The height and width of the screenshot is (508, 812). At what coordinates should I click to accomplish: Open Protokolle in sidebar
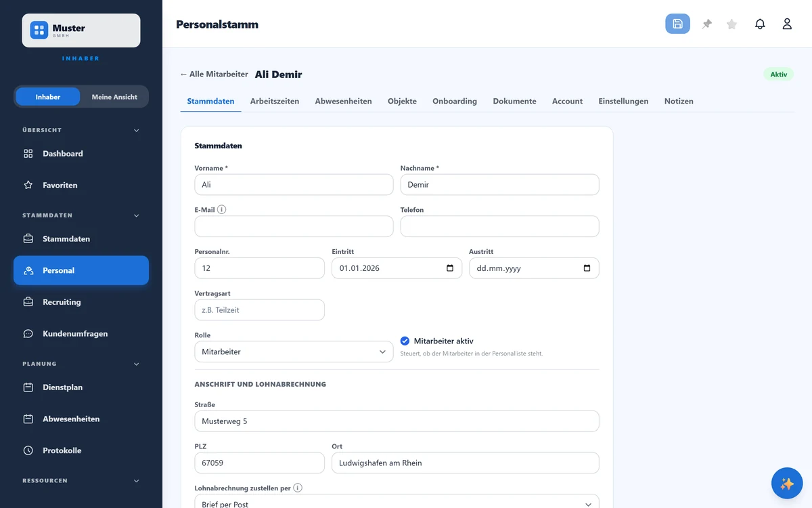81,450
